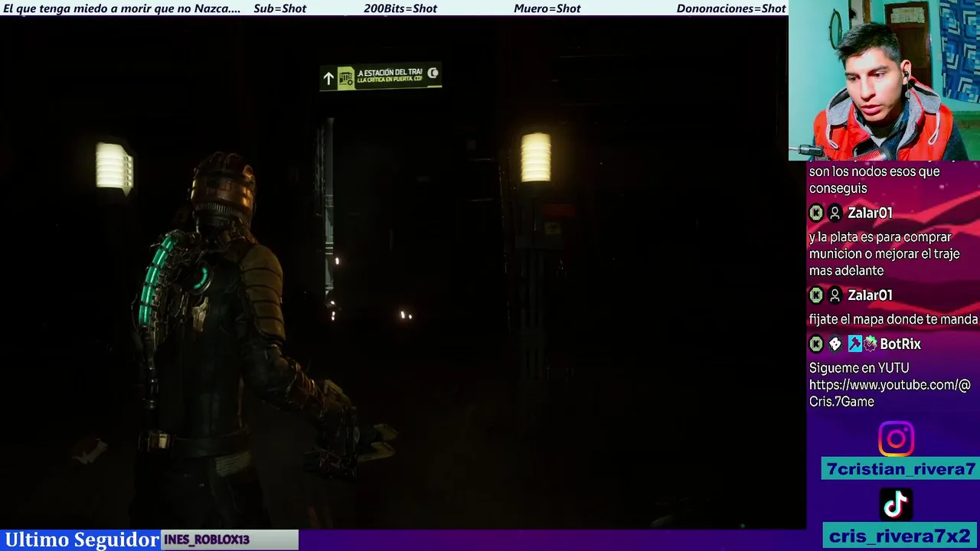Click the user badge above 'fijate el mapa' message

tap(835, 295)
